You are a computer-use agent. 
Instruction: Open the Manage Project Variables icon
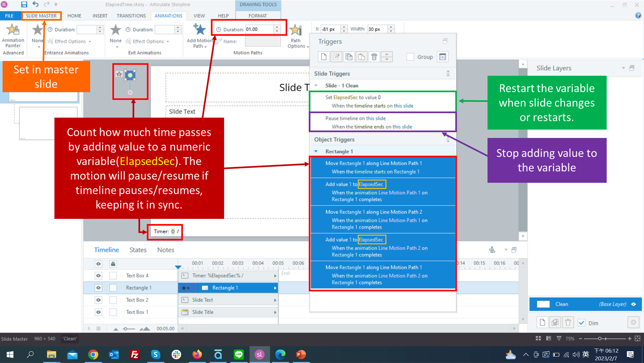coord(443,56)
